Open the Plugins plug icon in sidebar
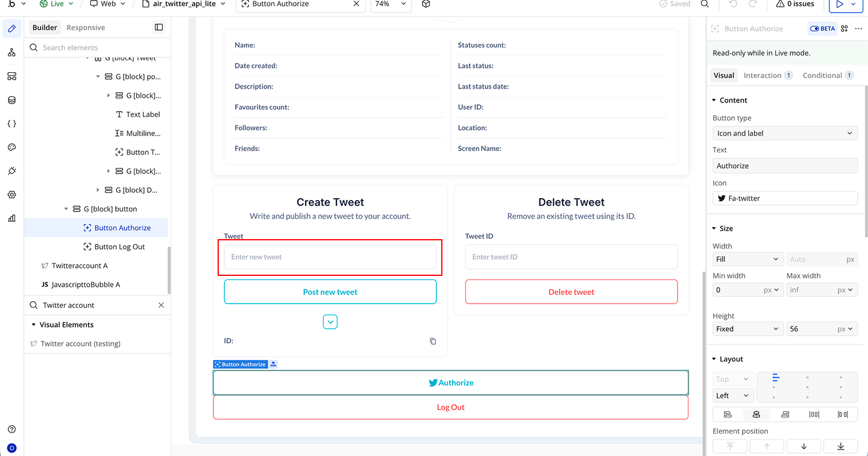 (11, 171)
